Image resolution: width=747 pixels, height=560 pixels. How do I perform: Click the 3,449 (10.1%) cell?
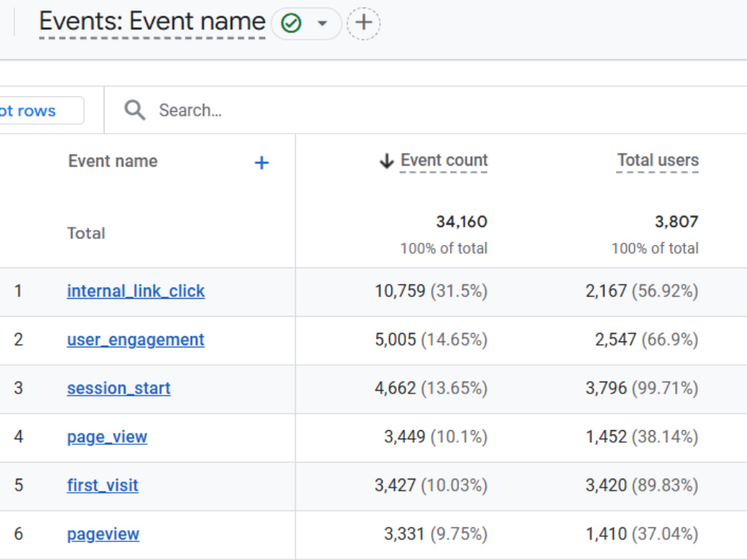point(436,437)
